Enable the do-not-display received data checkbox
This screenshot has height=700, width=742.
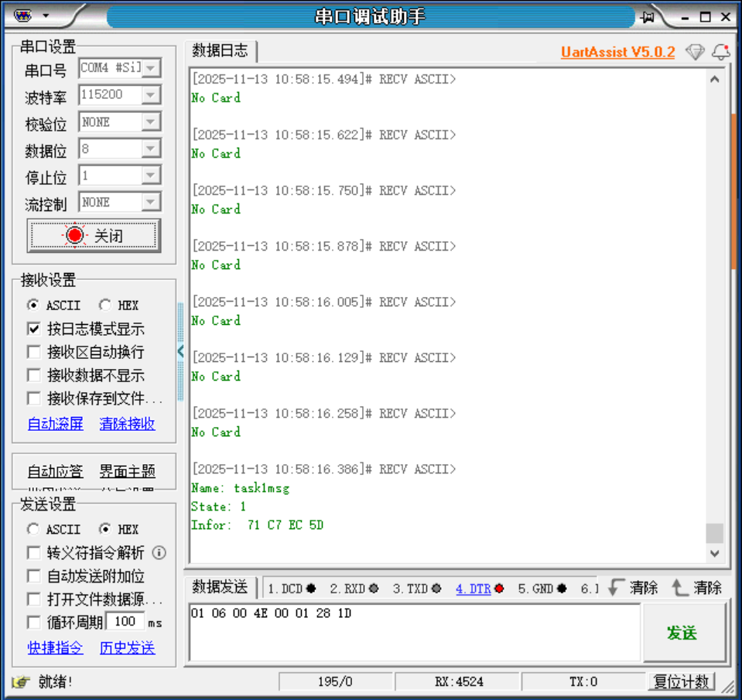33,376
